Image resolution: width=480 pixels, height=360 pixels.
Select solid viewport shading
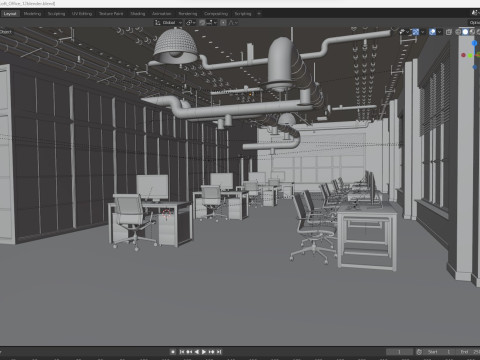click(465, 32)
